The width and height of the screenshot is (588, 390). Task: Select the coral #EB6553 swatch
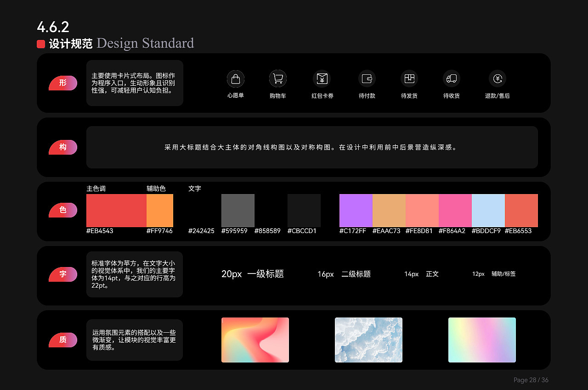[521, 211]
